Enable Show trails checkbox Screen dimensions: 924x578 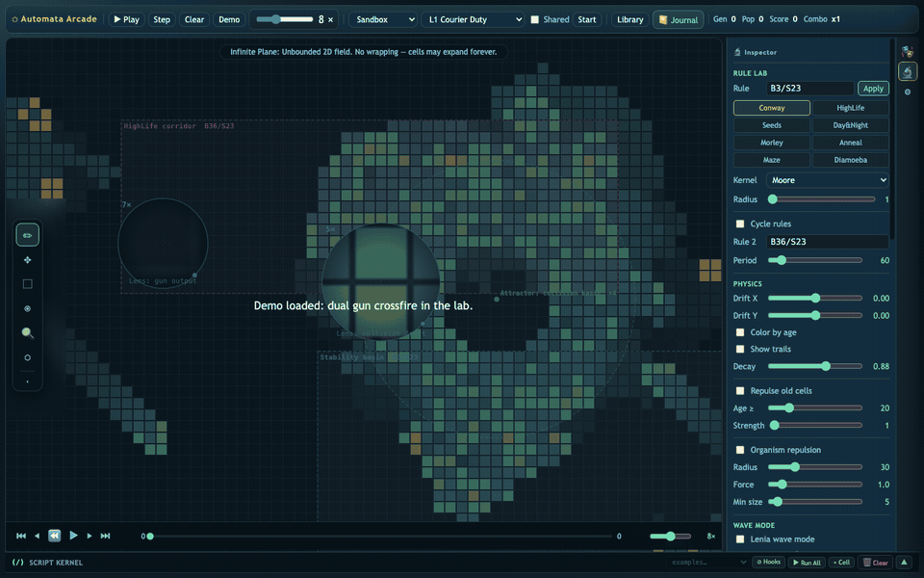[740, 349]
